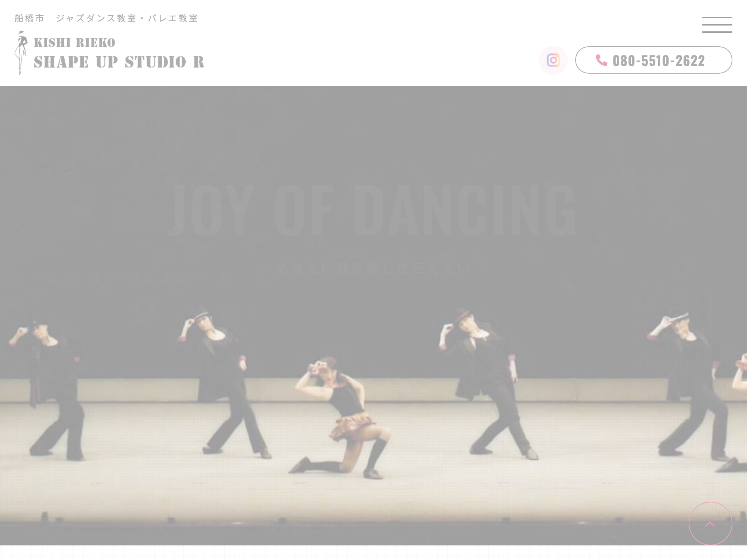This screenshot has width=747, height=560.
Task: Click the pink phone handset icon
Action: point(601,60)
